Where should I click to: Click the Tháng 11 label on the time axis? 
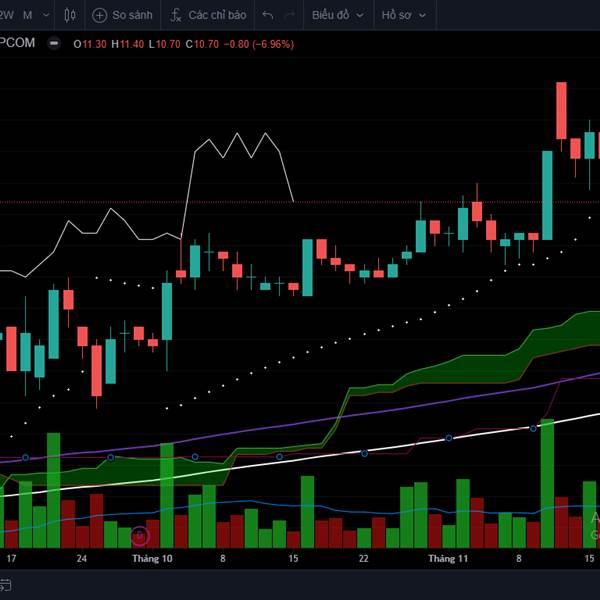click(448, 559)
